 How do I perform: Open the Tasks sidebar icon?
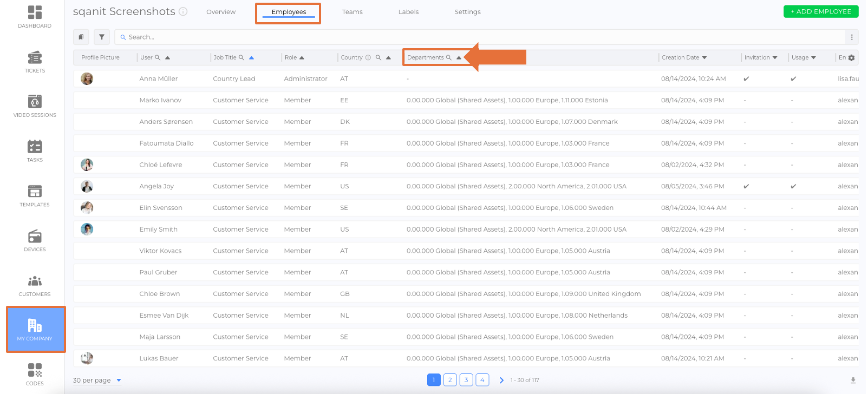(35, 150)
